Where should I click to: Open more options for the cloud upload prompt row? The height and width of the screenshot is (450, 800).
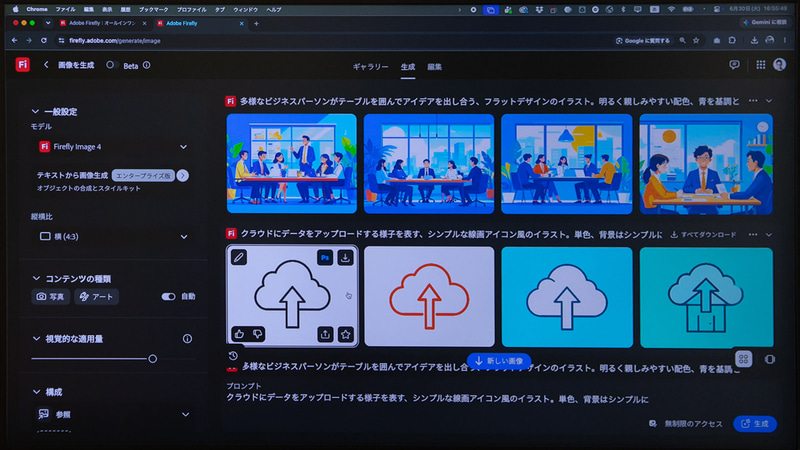tap(753, 235)
